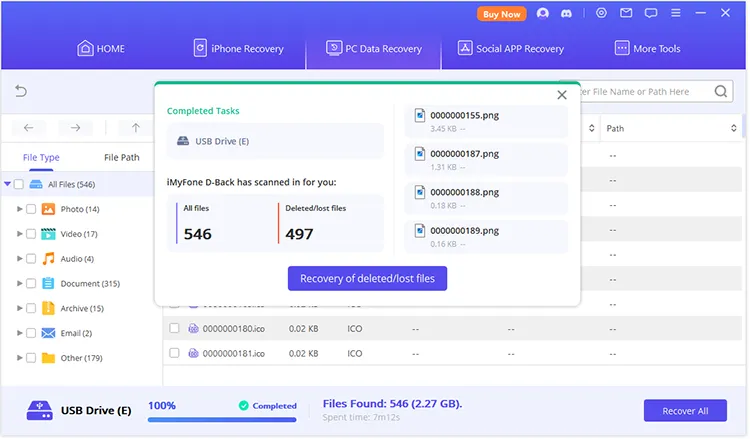Switch to File Type tab
This screenshot has width=750, height=439.
[x=41, y=157]
